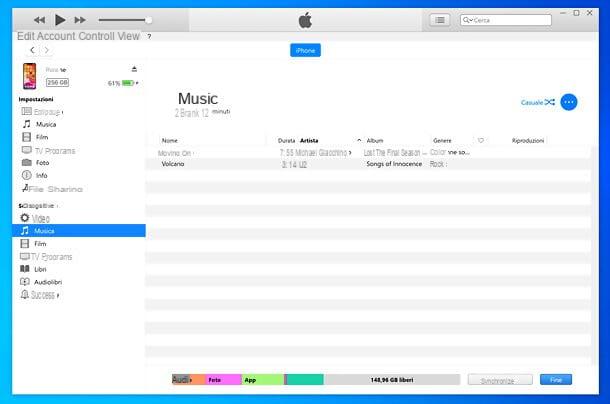Image resolution: width=610 pixels, height=404 pixels.
Task: Click the 148,96 GB liberi free space bar
Action: (392, 379)
